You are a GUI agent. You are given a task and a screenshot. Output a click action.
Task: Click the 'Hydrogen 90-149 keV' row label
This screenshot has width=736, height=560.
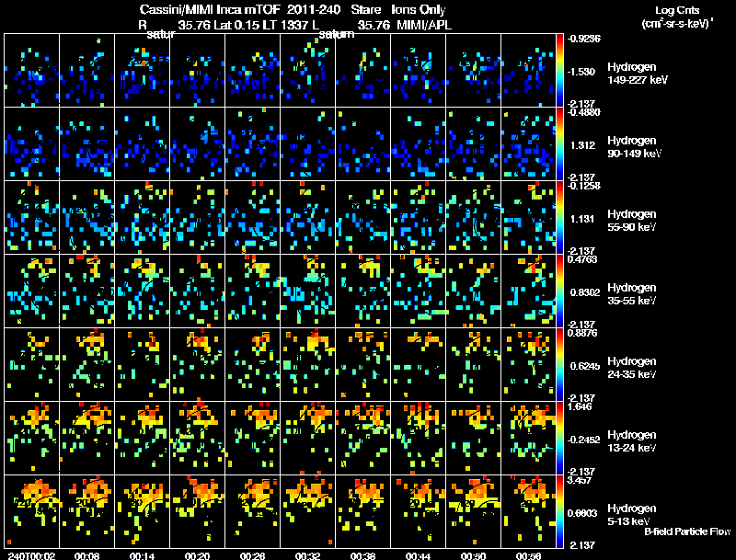pos(634,147)
